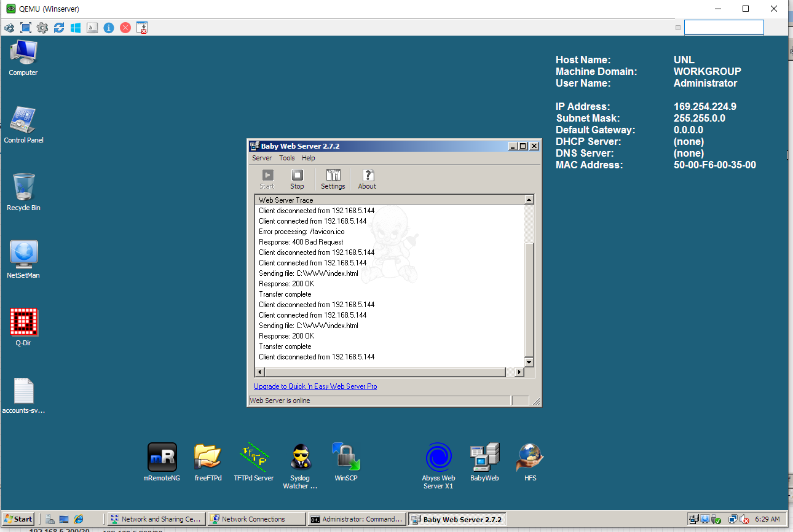The height and width of the screenshot is (532, 793).
Task: Select the BabyWeb desktop shortcut
Action: tap(484, 463)
